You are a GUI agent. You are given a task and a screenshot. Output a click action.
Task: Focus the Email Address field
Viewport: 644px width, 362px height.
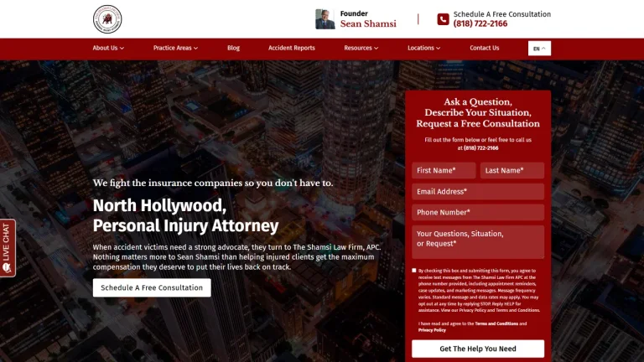478,192
